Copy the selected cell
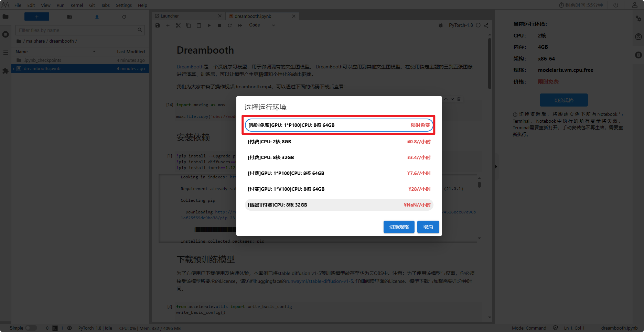Image resolution: width=644 pixels, height=332 pixels. pyautogui.click(x=189, y=25)
